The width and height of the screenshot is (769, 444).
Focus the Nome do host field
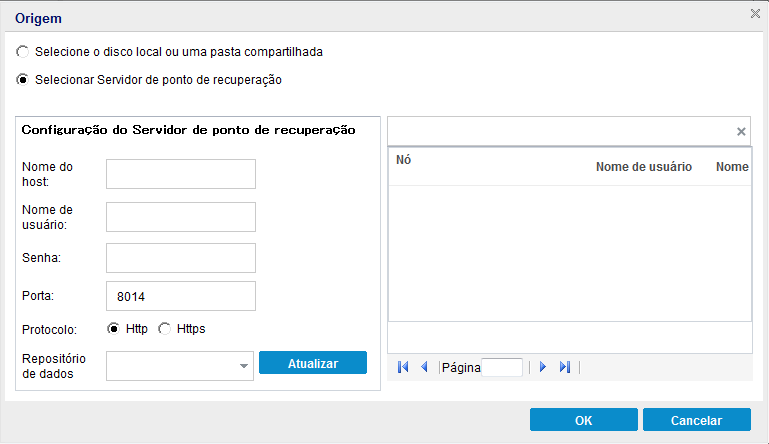(181, 174)
